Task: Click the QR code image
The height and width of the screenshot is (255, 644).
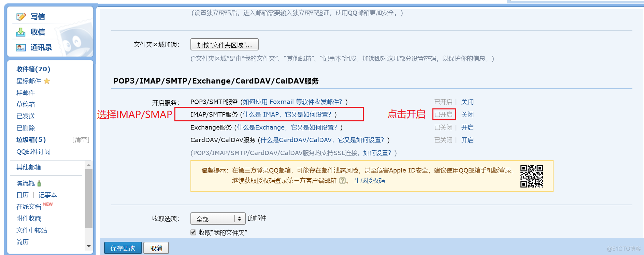Action: [x=531, y=176]
